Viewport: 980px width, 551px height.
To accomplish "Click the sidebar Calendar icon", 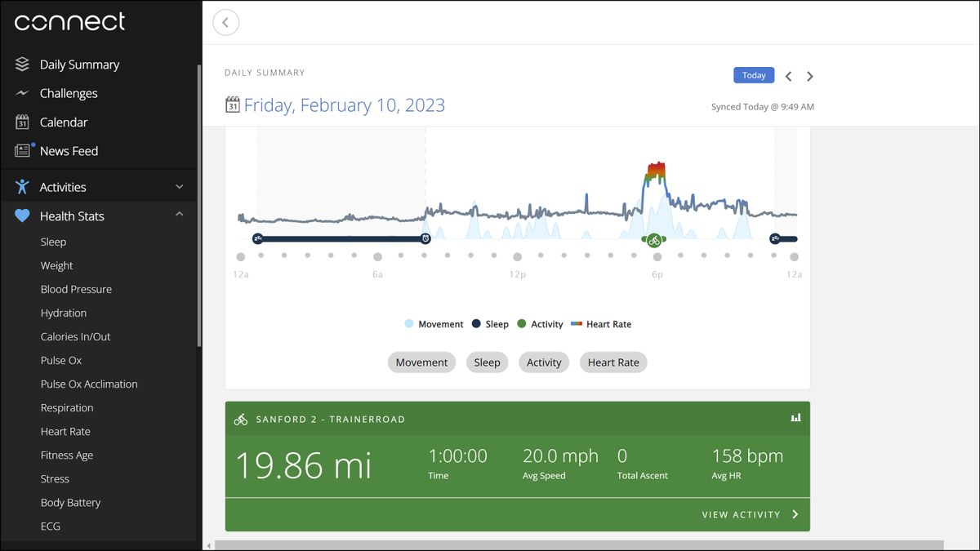I will pos(22,122).
